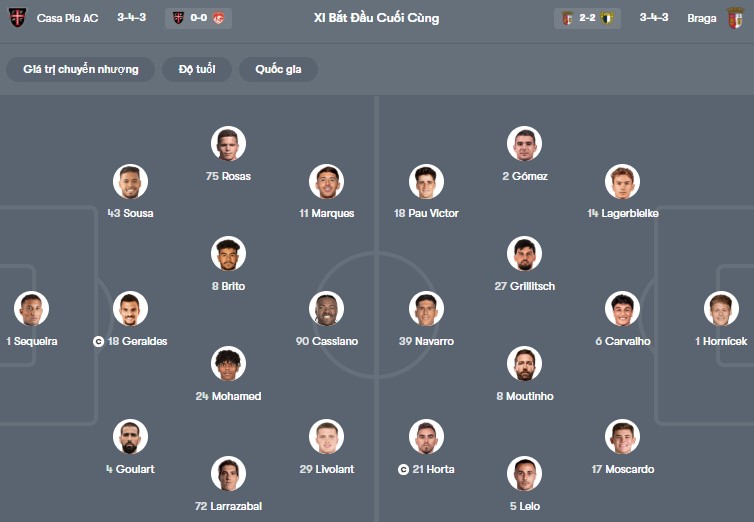This screenshot has height=522, width=754.
Task: Click goalkeeper Sequeira's avatar
Action: [32, 309]
